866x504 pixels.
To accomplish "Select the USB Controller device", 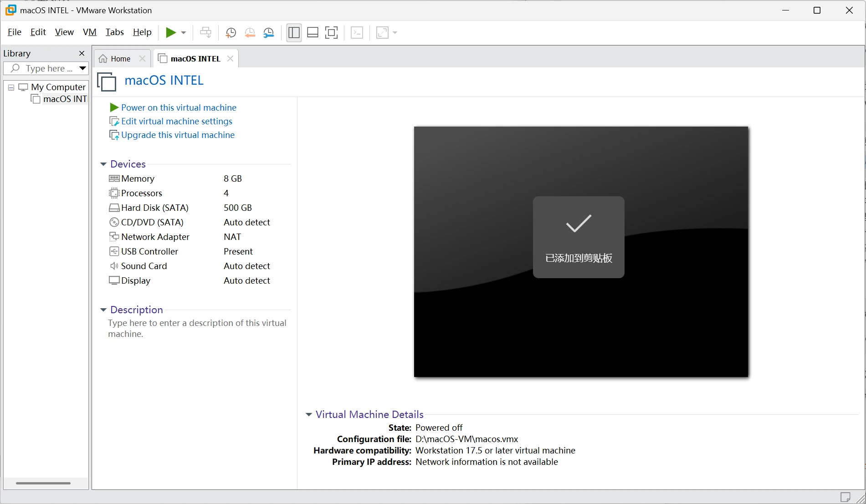I will (x=199, y=251).
